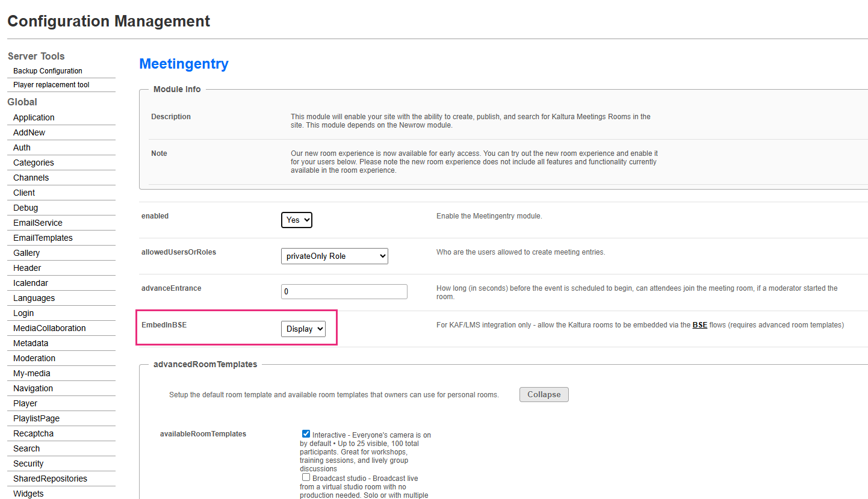
Task: Click the allowedUsersOrRoles setting label
Action: [179, 252]
